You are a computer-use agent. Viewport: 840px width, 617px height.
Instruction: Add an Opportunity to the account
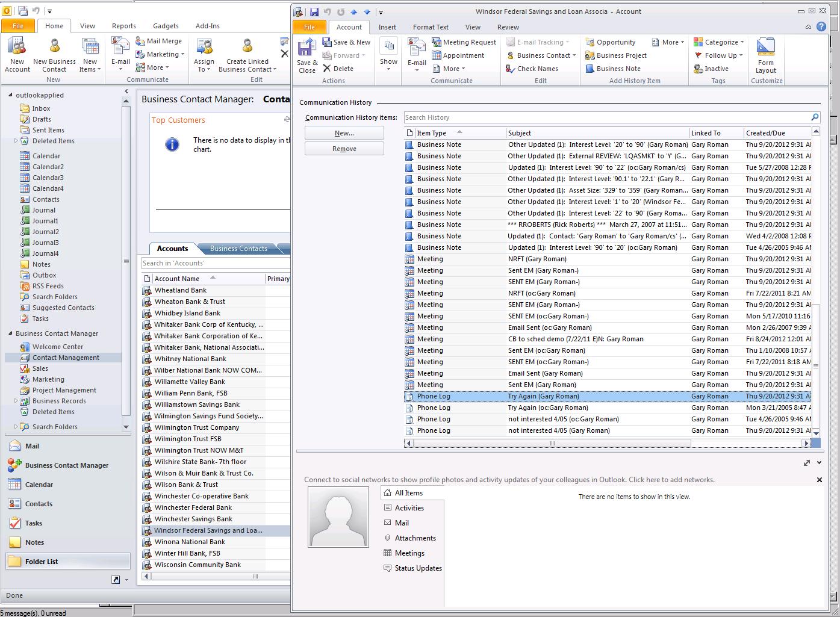pyautogui.click(x=615, y=42)
